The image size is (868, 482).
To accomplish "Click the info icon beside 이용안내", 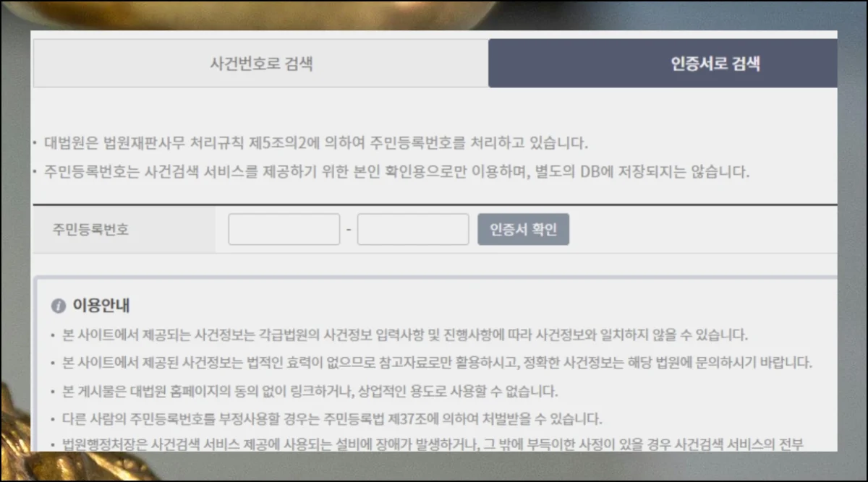I will [59, 306].
